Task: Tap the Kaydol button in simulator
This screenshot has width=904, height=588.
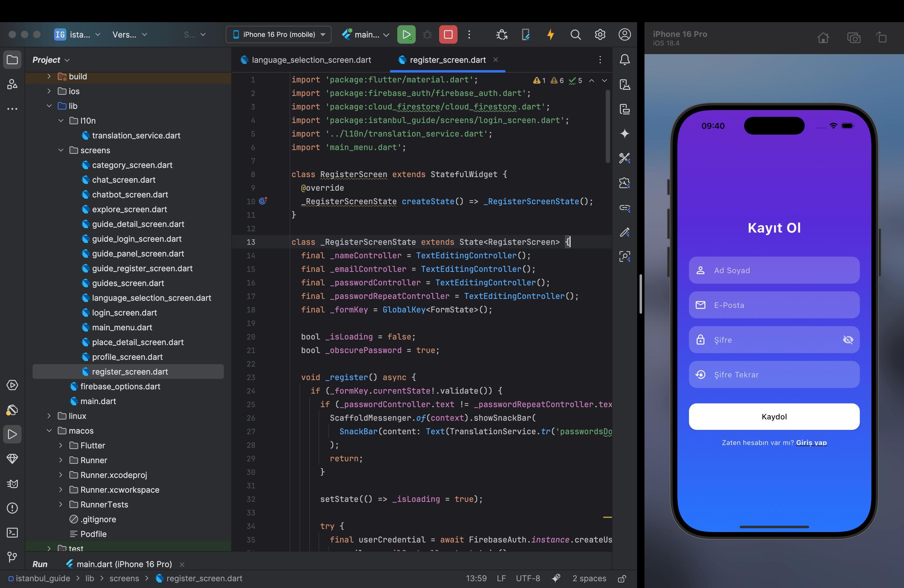Action: coord(774,417)
